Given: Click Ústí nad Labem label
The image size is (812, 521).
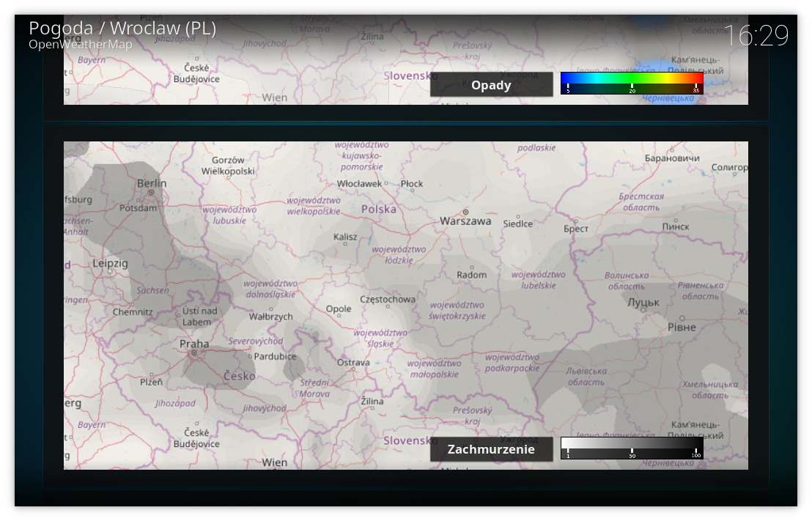Looking at the screenshot, I should coord(199,317).
